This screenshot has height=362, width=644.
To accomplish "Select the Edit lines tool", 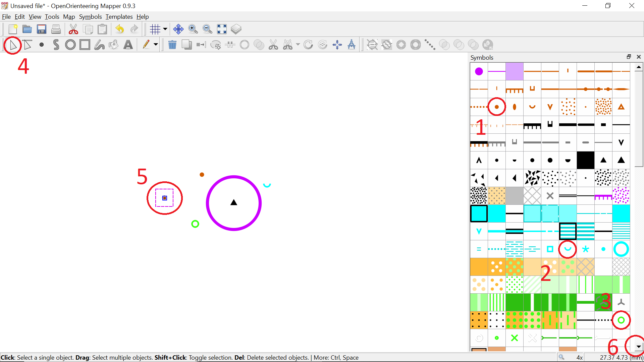I will pos(28,45).
